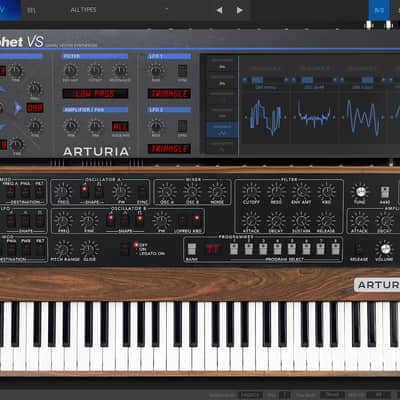Click the programmer red number display

coord(213,249)
